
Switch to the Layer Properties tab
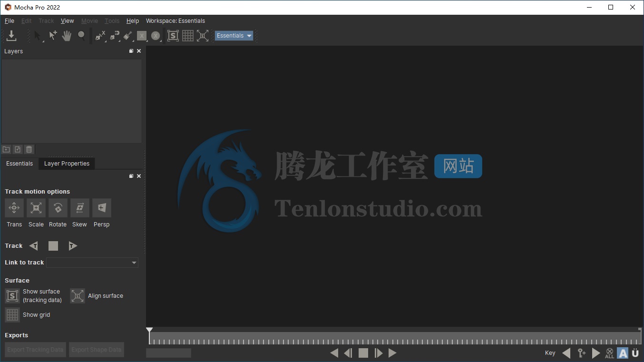click(67, 163)
